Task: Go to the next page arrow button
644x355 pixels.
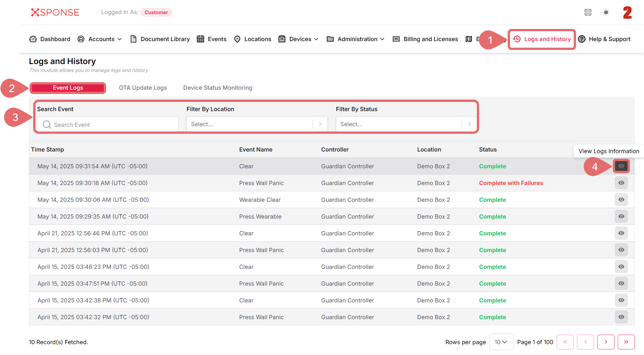Action: (606, 342)
